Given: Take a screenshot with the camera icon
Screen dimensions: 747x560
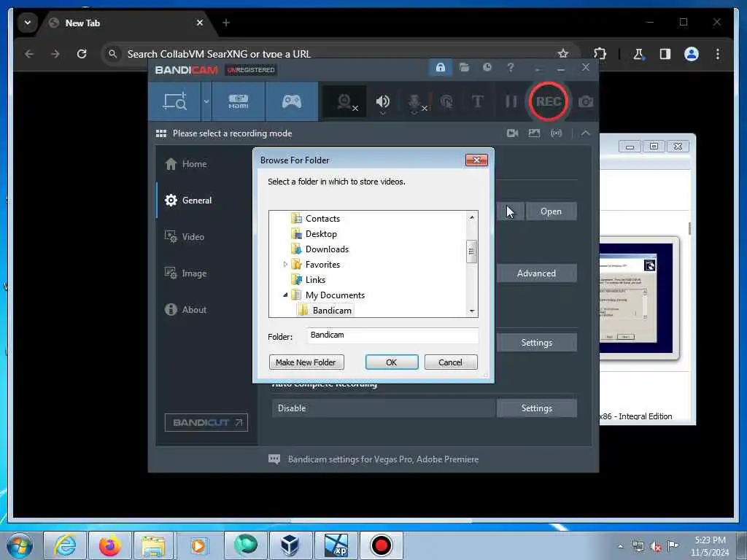Looking at the screenshot, I should click(x=586, y=101).
